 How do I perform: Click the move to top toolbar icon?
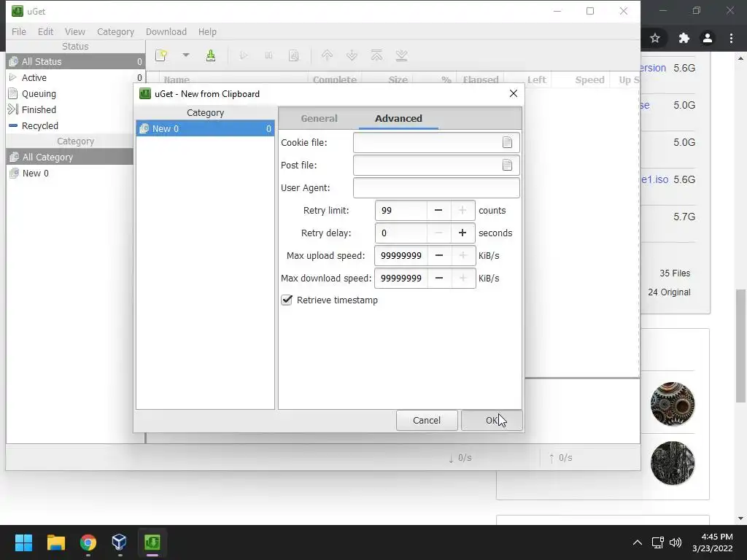tap(377, 55)
